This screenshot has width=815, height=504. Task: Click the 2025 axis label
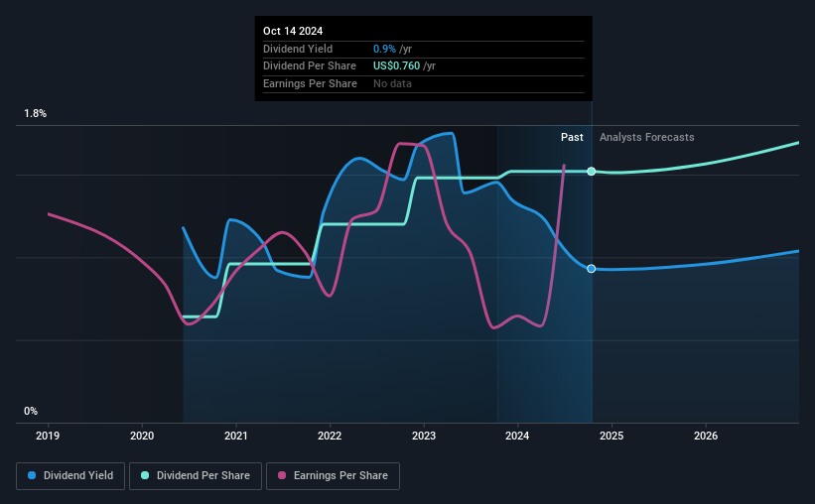click(611, 436)
